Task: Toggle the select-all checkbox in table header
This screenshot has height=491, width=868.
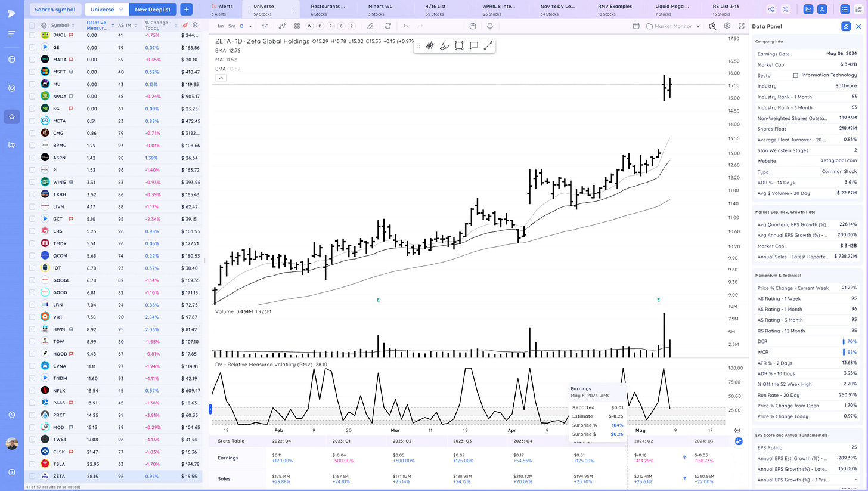Action: click(32, 26)
